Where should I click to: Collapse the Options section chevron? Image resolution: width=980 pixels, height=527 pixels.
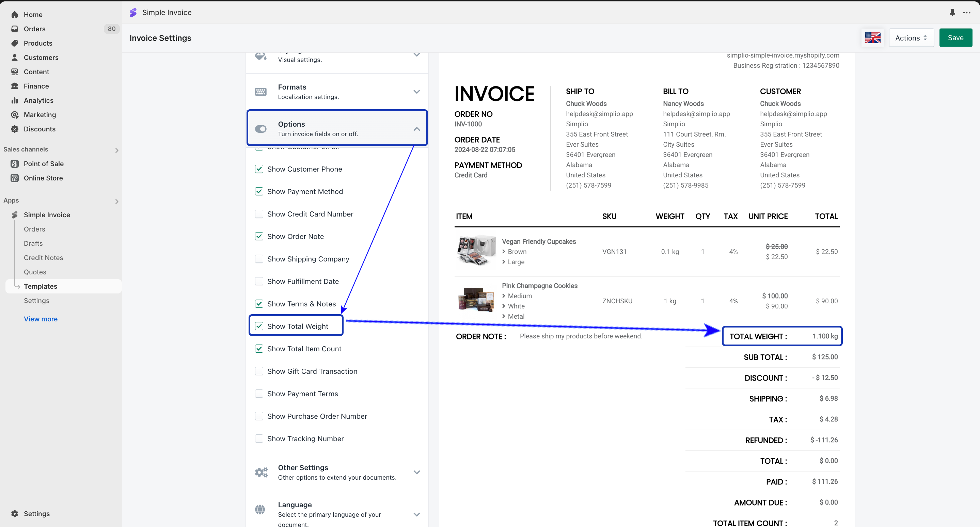click(416, 129)
